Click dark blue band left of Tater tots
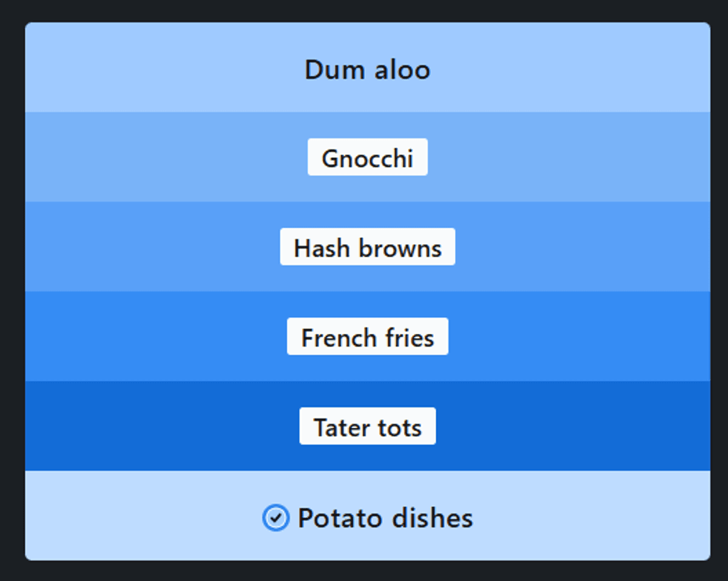 tap(161, 427)
